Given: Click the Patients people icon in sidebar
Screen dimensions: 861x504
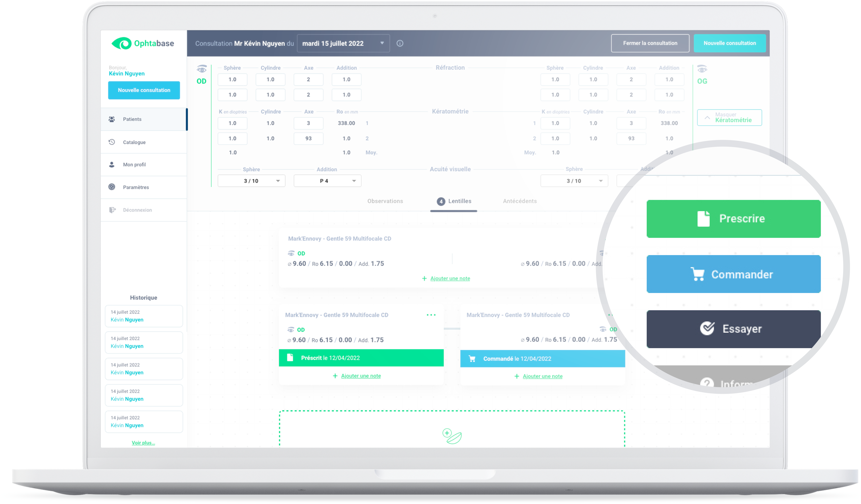Looking at the screenshot, I should tap(112, 119).
